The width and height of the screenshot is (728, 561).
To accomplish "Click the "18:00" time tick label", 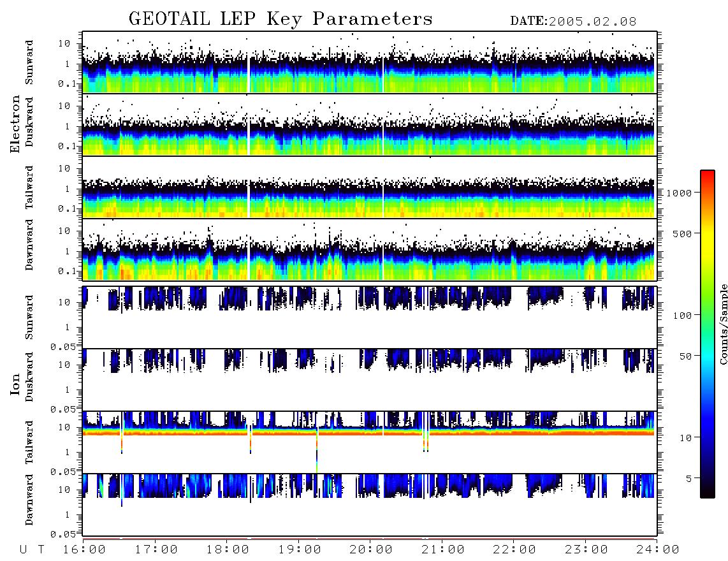I will 228,550.
